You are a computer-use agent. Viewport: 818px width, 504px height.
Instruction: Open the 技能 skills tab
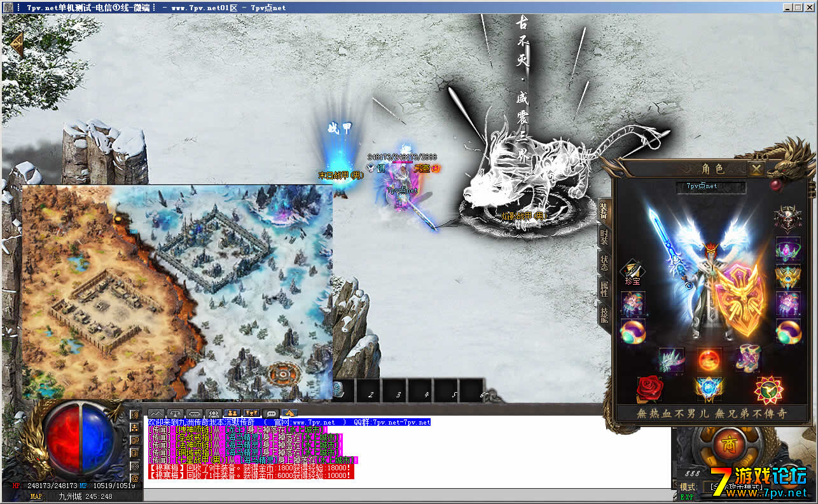pyautogui.click(x=604, y=315)
